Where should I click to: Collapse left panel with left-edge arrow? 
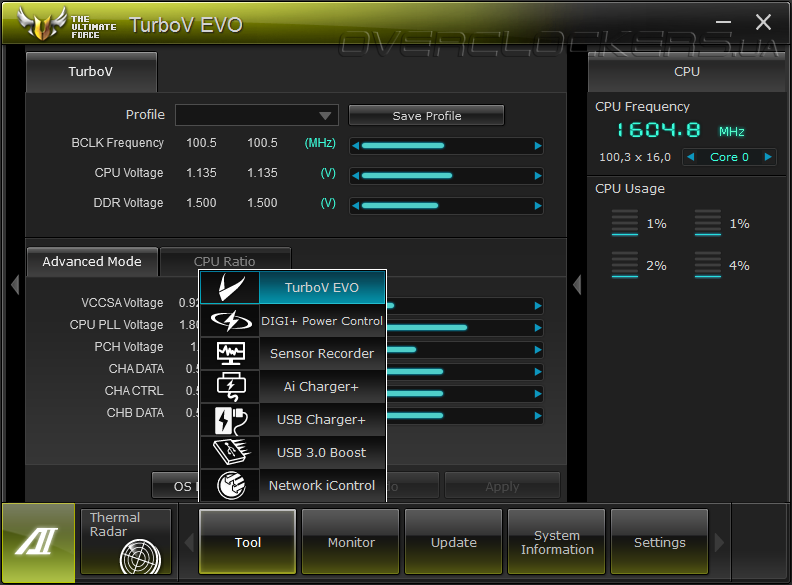pos(15,284)
